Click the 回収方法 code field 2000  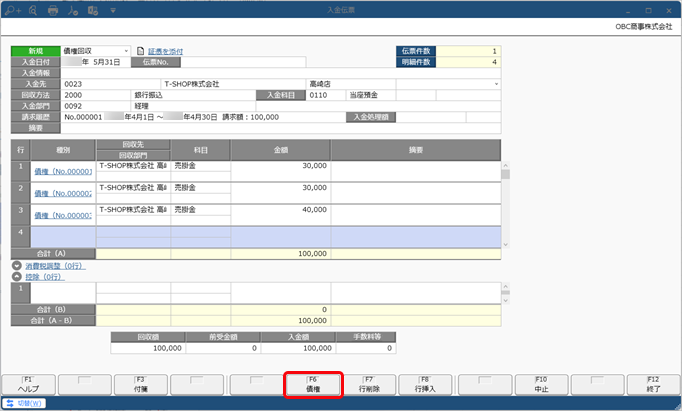96,95
